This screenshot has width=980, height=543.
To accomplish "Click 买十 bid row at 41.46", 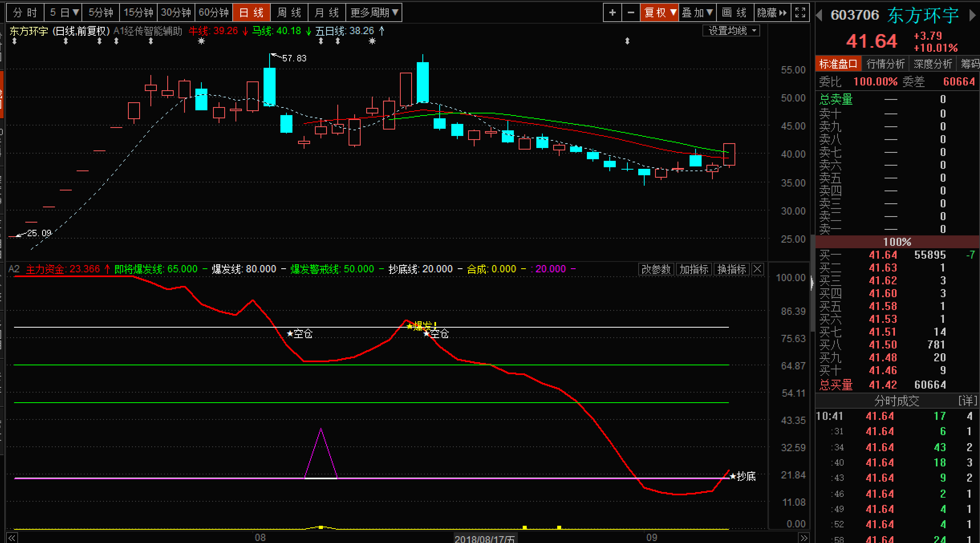I will tap(897, 371).
